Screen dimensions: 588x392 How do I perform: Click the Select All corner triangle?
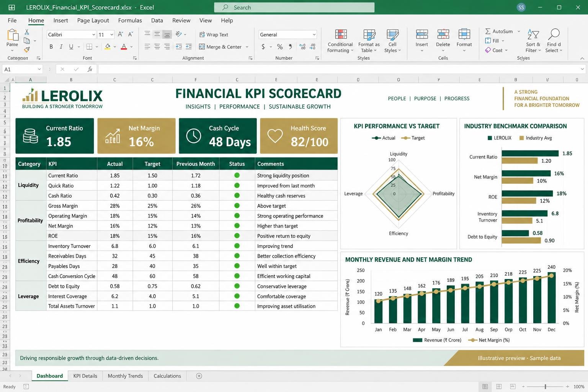click(x=7, y=80)
